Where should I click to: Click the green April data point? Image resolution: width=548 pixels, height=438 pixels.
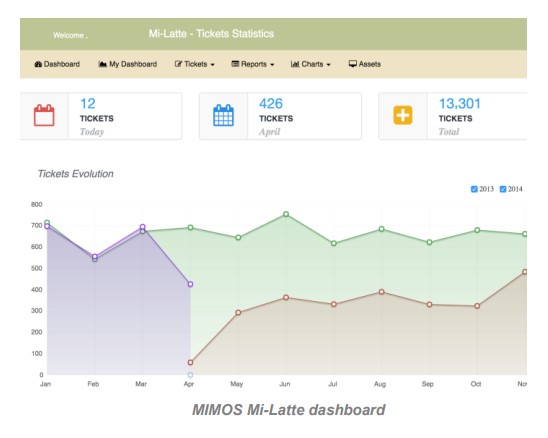(190, 228)
